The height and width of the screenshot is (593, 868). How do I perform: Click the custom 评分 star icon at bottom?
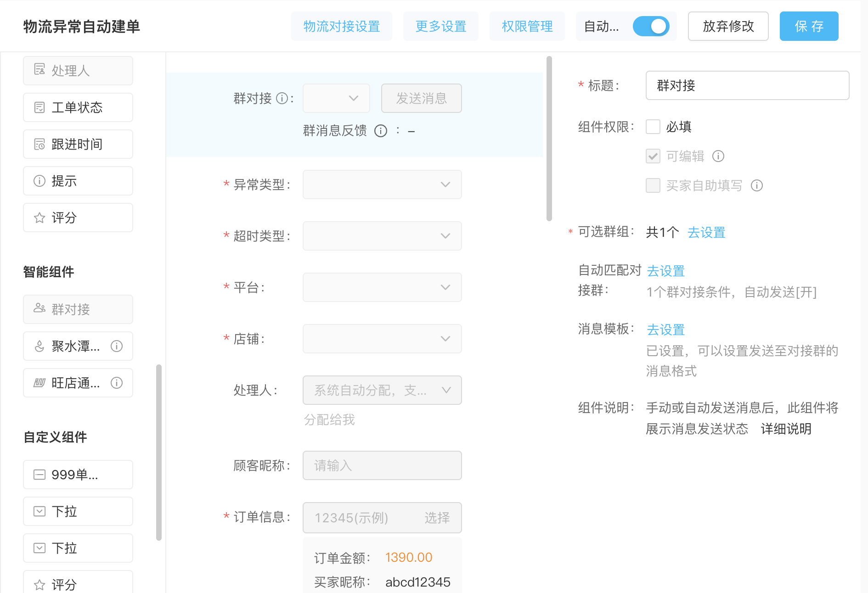point(39,585)
